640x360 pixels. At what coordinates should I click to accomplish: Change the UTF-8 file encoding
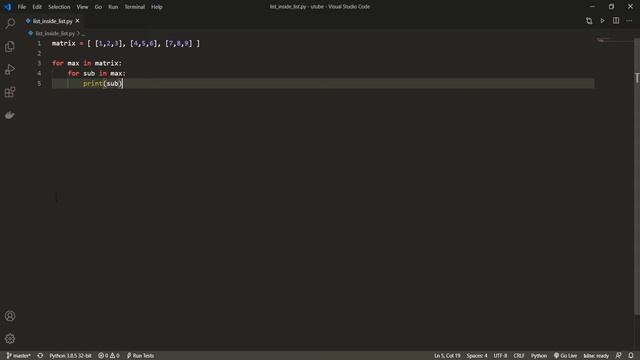point(500,356)
